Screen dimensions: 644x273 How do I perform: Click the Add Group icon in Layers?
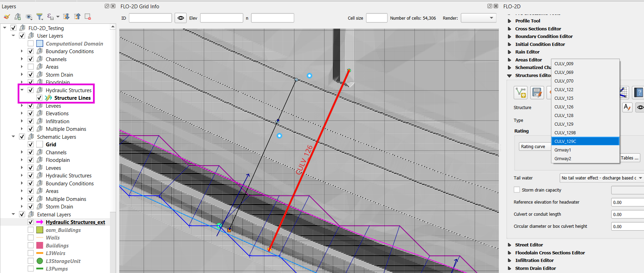point(18,17)
